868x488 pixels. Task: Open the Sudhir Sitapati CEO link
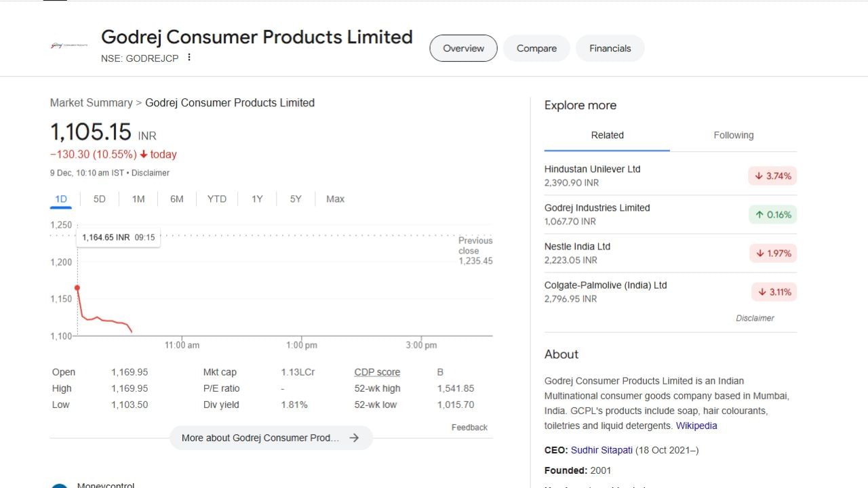601,450
